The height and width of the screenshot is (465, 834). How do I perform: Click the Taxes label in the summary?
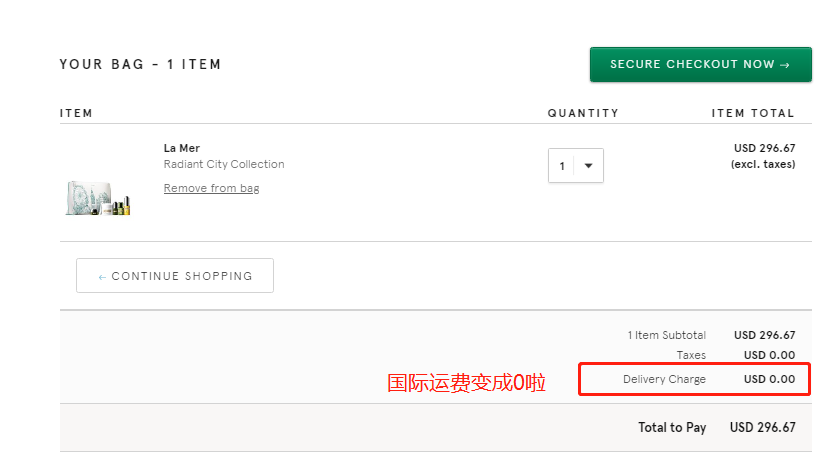(691, 355)
